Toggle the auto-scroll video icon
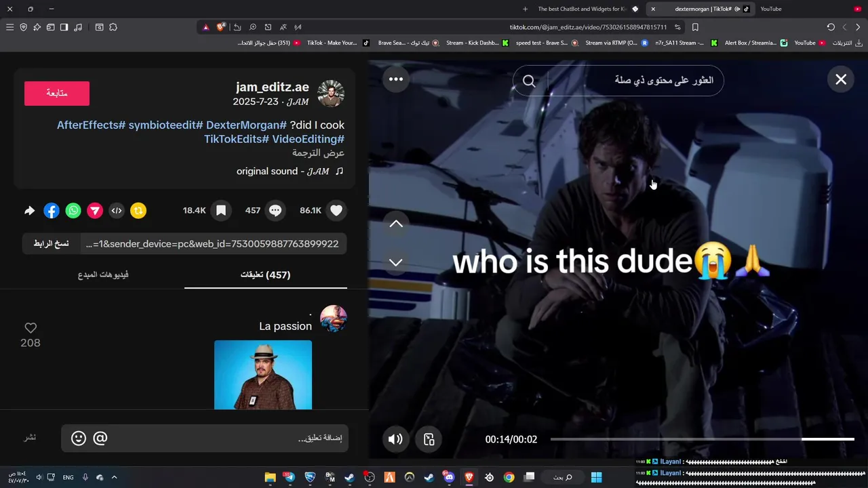The width and height of the screenshot is (868, 488). [x=429, y=439]
